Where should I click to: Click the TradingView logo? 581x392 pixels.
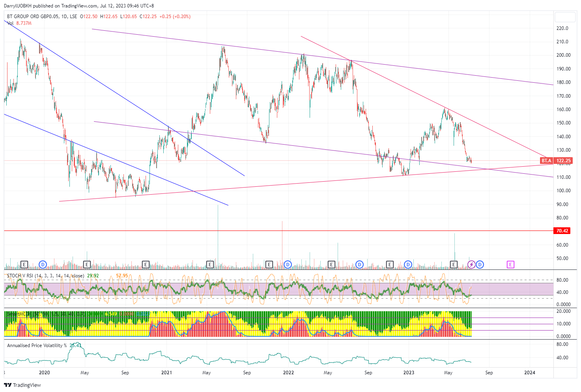[x=22, y=385]
